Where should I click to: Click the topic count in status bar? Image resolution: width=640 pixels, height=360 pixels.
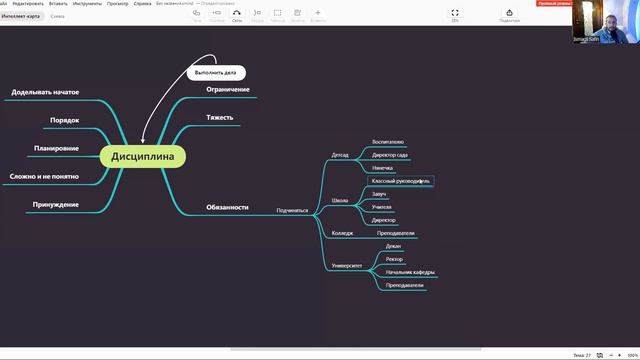pyautogui.click(x=582, y=356)
